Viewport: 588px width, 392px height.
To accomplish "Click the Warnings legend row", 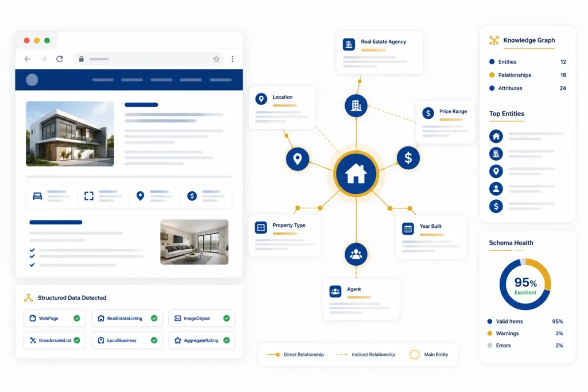I will point(525,333).
